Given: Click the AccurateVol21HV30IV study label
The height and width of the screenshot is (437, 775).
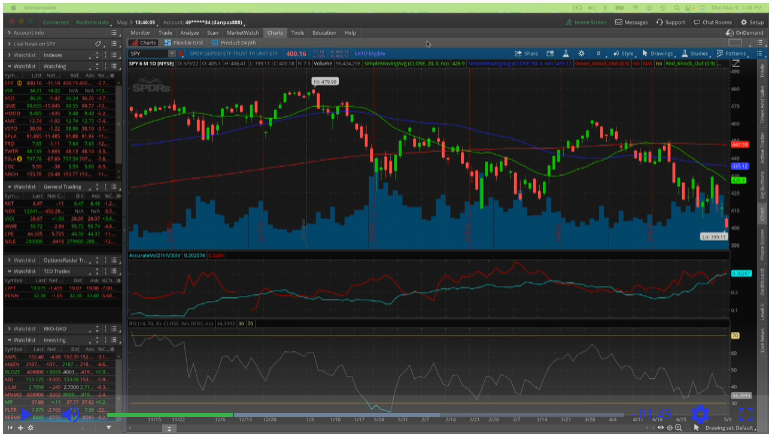Looking at the screenshot, I should [x=155, y=256].
